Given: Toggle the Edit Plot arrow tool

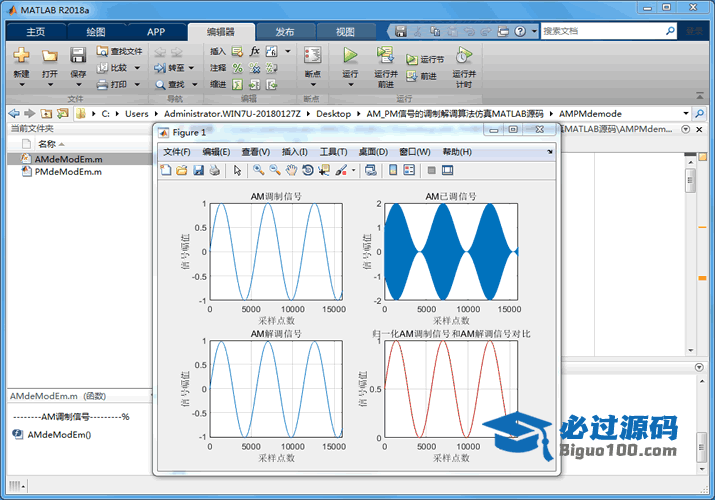Looking at the screenshot, I should pyautogui.click(x=238, y=170).
